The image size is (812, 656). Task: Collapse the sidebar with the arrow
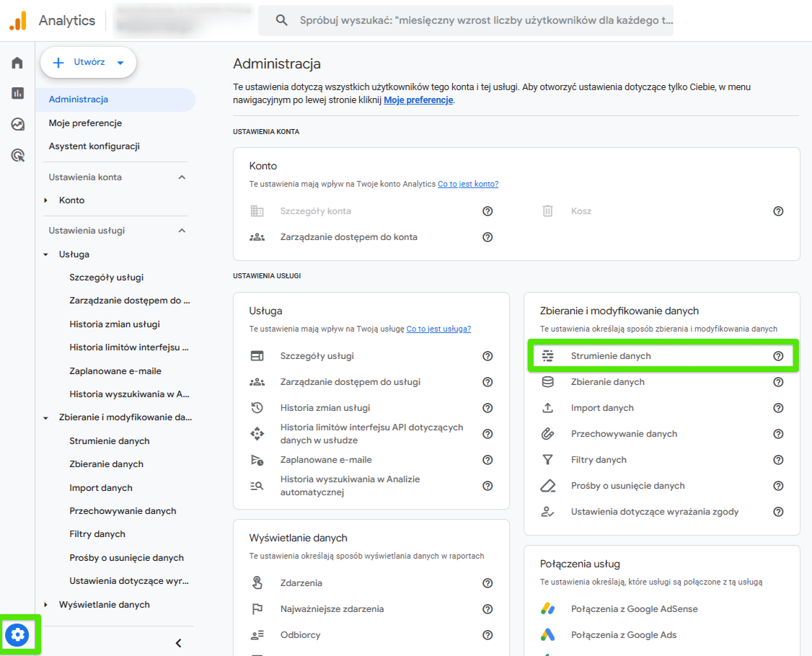179,643
